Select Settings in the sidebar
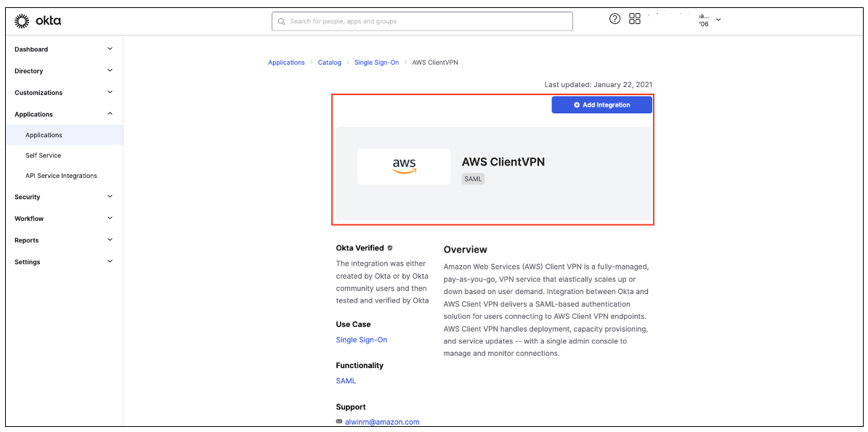868x432 pixels. click(x=27, y=261)
